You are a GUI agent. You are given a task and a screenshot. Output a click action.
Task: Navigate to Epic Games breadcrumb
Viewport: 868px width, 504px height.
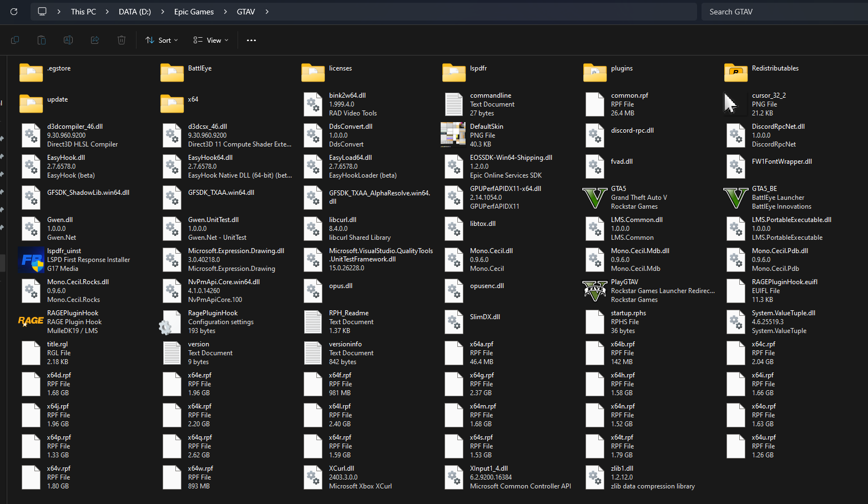click(194, 12)
